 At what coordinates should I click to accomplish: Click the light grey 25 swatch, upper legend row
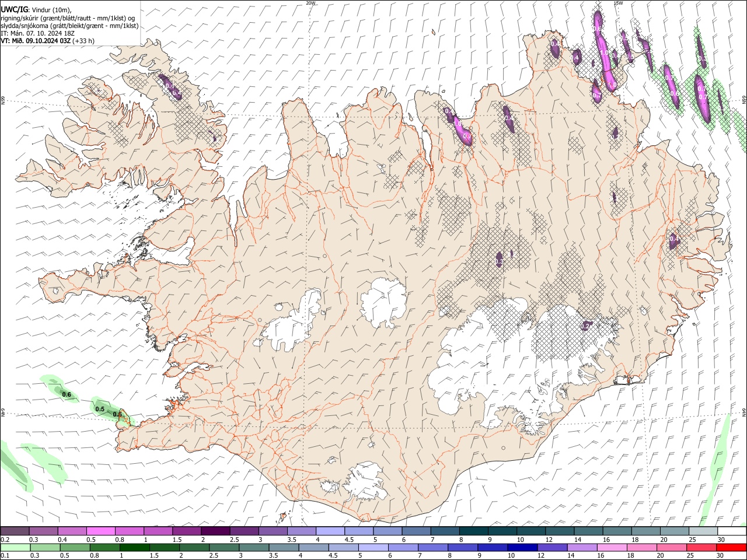pos(703,531)
